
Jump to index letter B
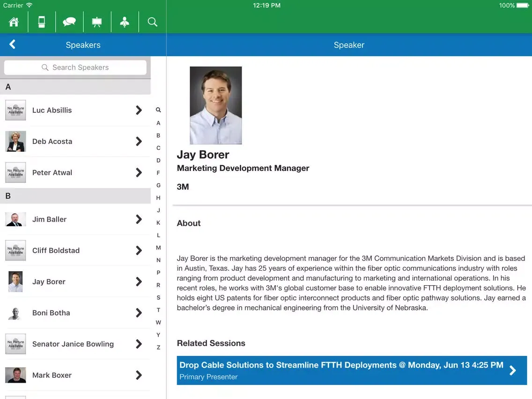click(x=158, y=135)
